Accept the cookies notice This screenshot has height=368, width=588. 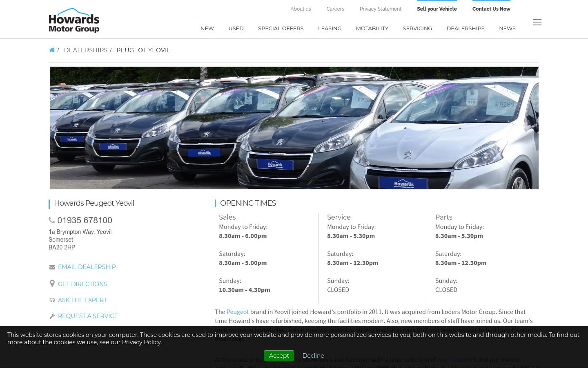(279, 356)
